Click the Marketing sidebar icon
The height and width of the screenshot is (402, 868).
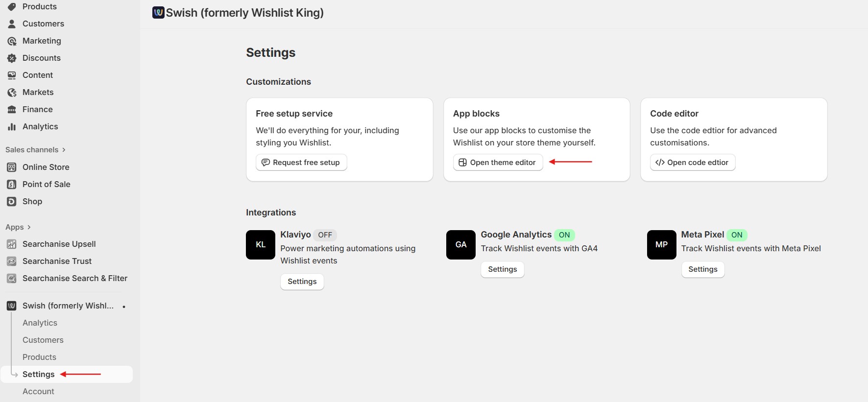[x=12, y=41]
